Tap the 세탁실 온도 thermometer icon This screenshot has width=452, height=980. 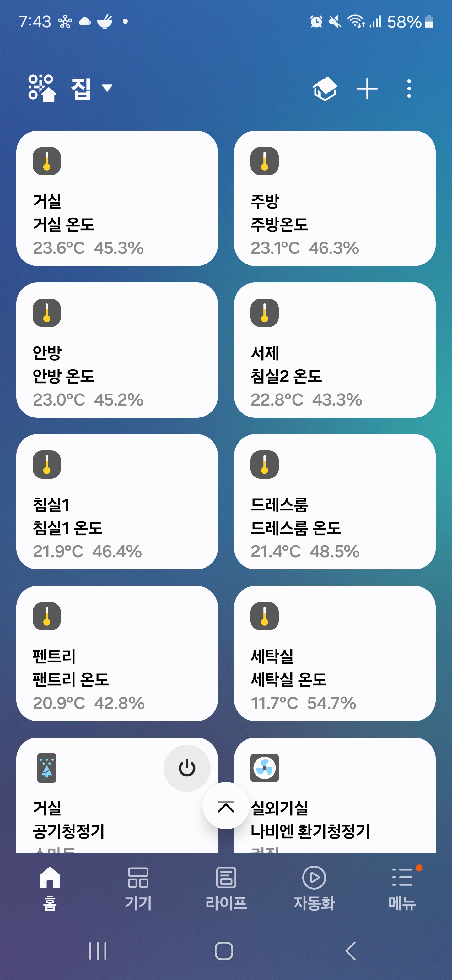pos(265,616)
